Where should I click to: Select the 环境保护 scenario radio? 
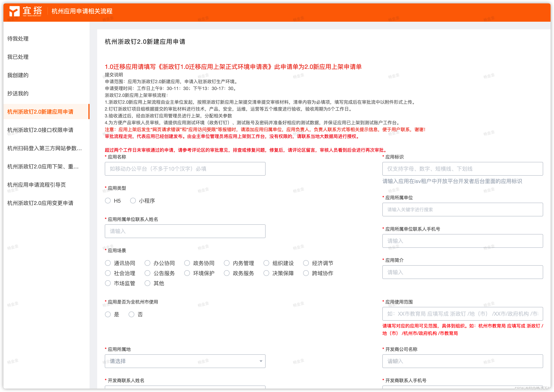coord(187,273)
